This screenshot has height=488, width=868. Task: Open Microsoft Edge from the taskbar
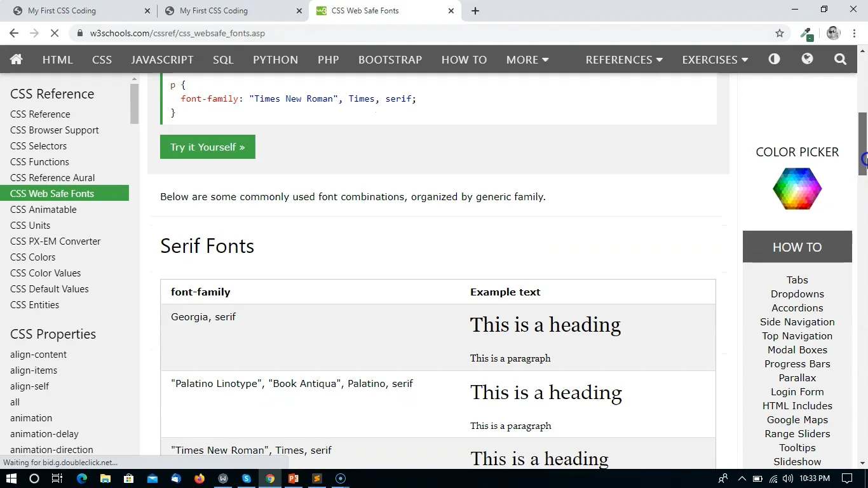click(82, 478)
